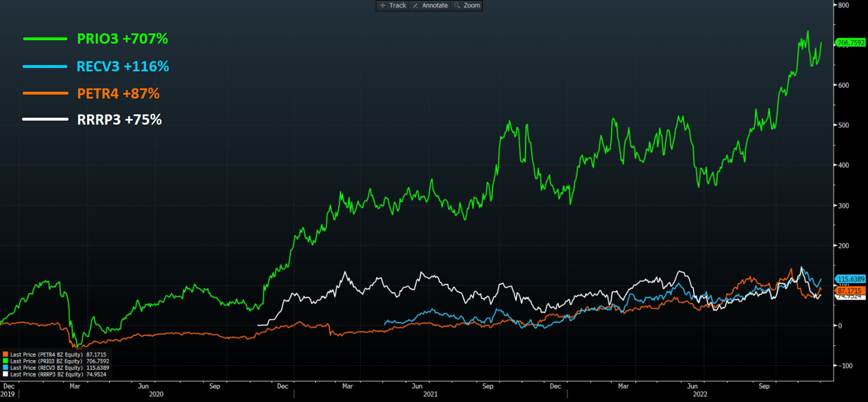Click the orange 87.1715 axis value tag
This screenshot has width=868, height=402.
(x=850, y=290)
